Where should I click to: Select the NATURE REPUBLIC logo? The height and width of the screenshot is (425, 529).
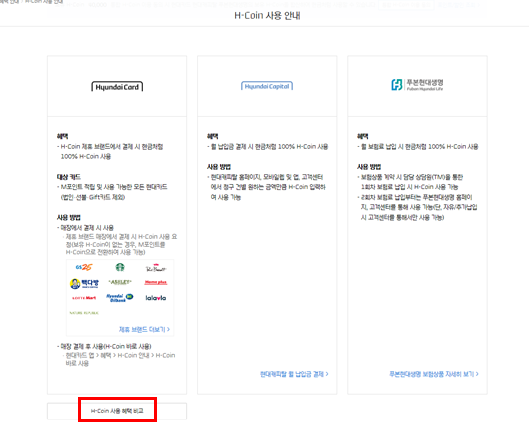[x=84, y=313]
